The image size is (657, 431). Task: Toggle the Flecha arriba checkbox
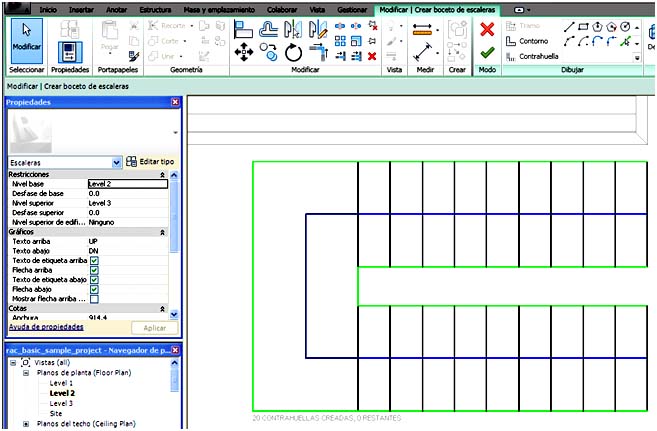click(94, 270)
